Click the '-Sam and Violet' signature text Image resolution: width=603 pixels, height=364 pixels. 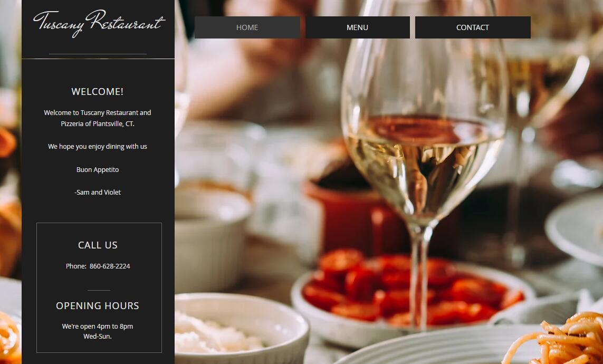(97, 192)
